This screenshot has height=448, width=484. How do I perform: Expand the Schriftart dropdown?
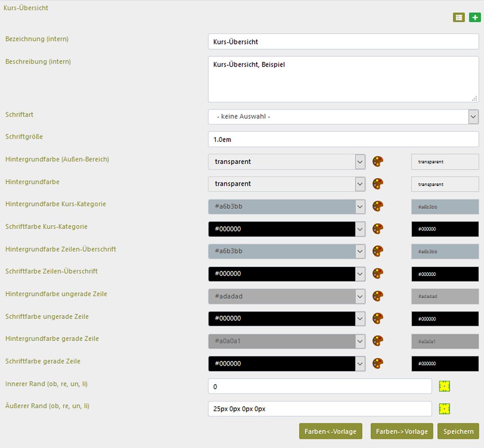(473, 117)
